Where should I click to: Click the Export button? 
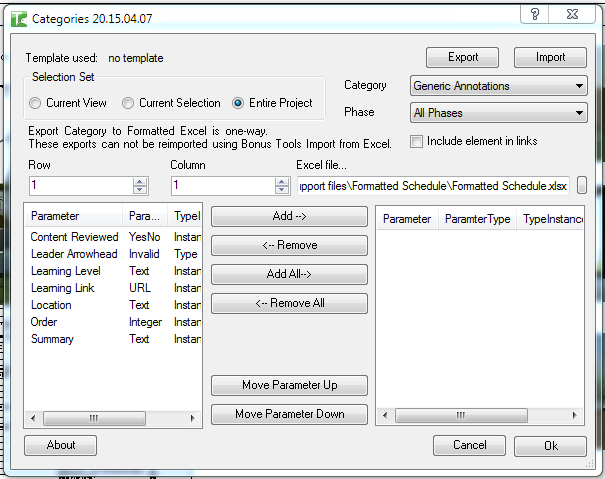point(462,58)
